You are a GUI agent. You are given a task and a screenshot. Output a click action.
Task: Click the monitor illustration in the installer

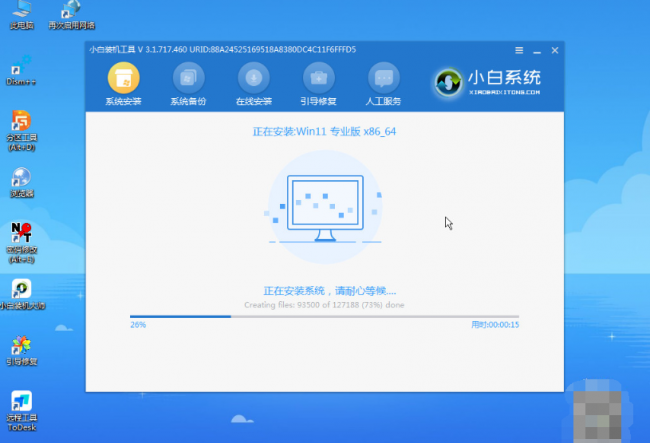click(x=325, y=208)
